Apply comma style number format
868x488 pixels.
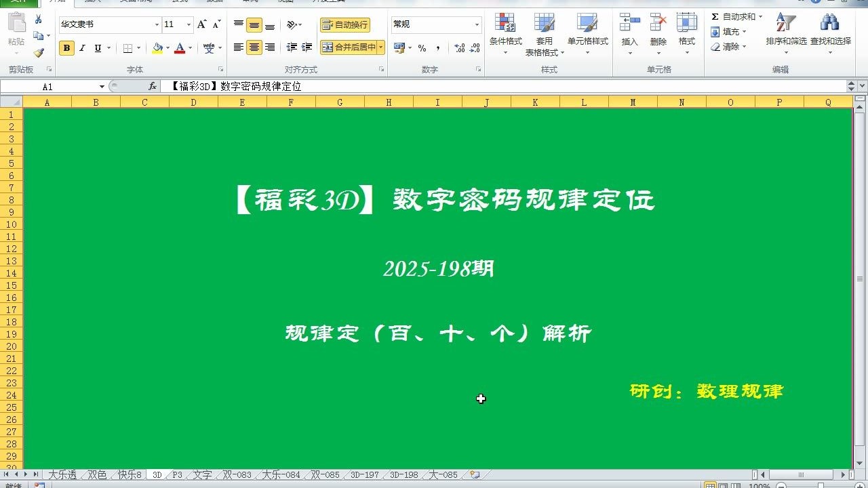(438, 48)
